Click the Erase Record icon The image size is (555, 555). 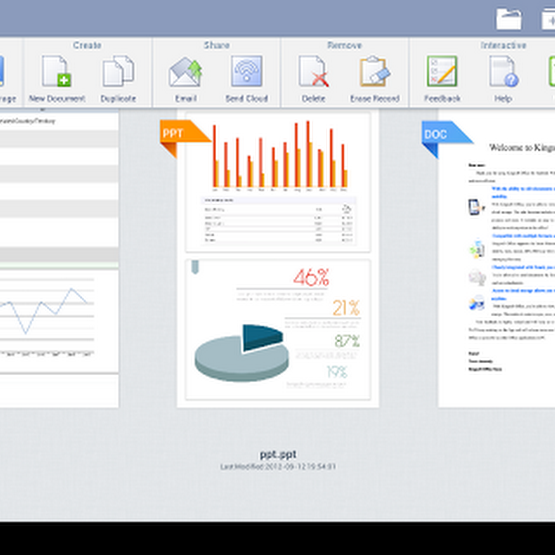click(x=375, y=71)
